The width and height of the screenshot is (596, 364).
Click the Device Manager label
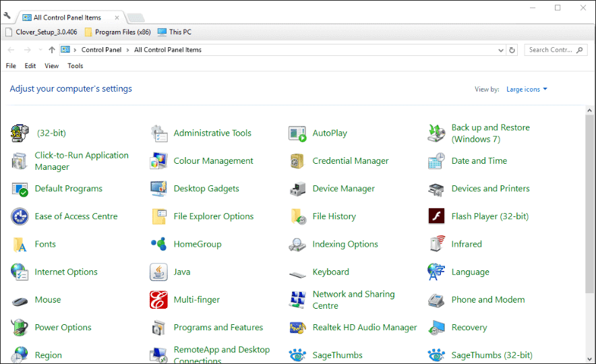point(344,189)
